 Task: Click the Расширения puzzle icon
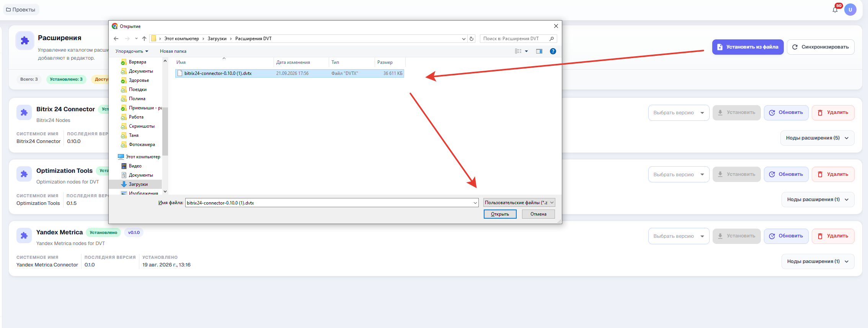point(25,41)
